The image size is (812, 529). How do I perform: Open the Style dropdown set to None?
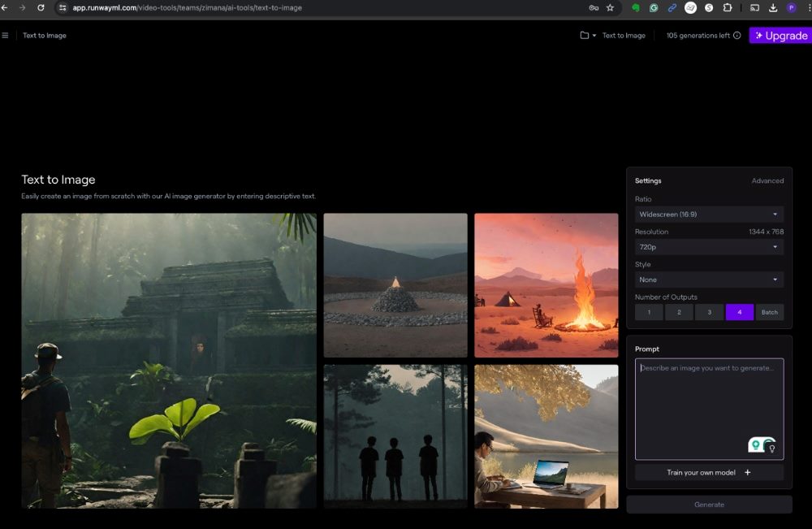click(x=709, y=279)
